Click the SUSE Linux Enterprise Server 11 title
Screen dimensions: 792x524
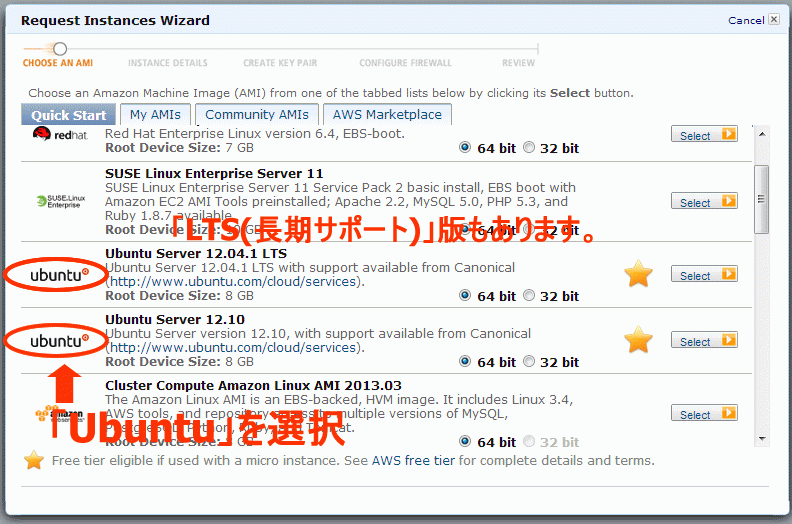click(214, 173)
